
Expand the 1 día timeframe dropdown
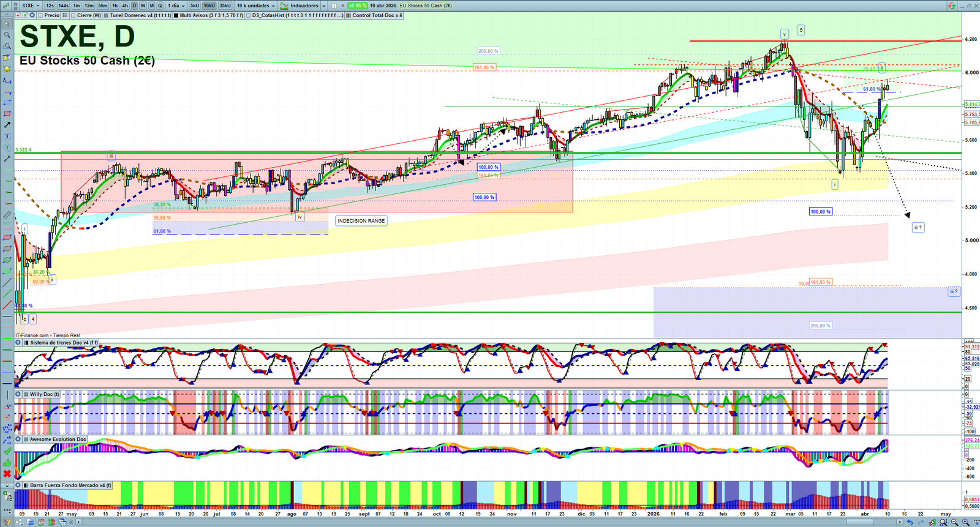click(176, 6)
